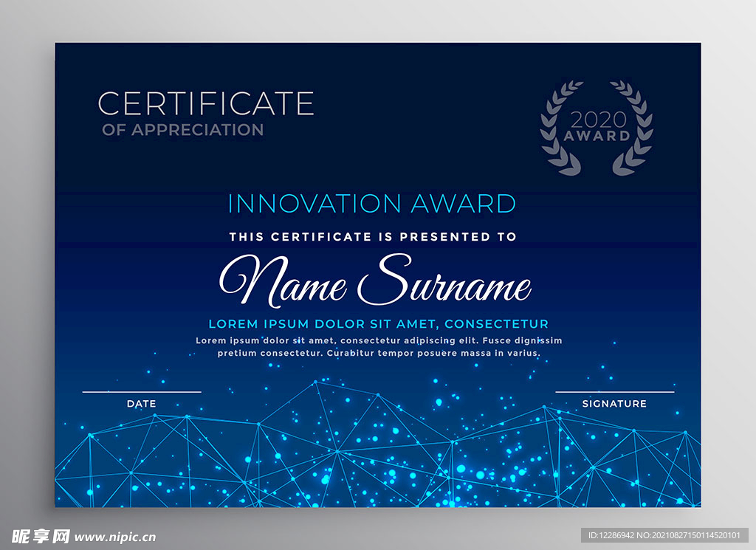Select the OF APPRECIATION subtitle
756x550 pixels.
coord(183,130)
